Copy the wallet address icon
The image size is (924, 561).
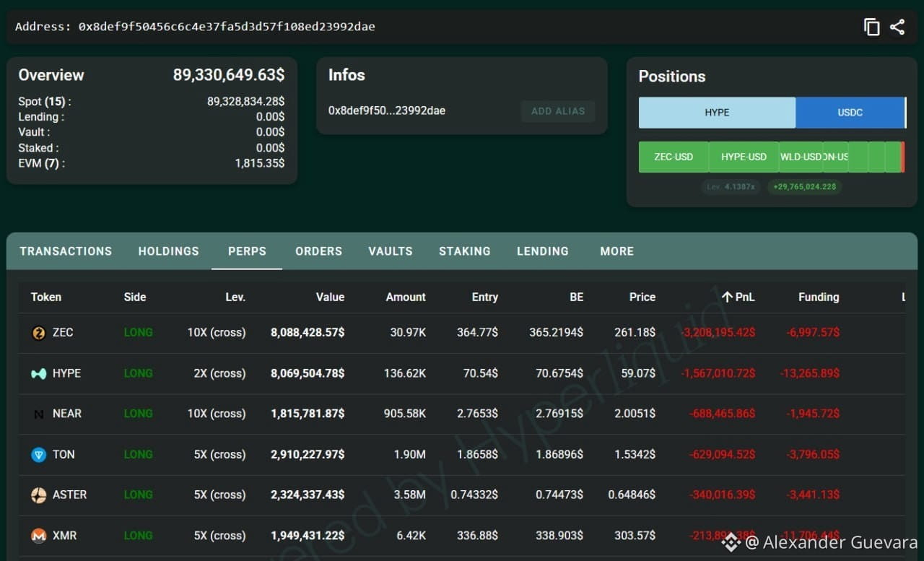point(872,27)
